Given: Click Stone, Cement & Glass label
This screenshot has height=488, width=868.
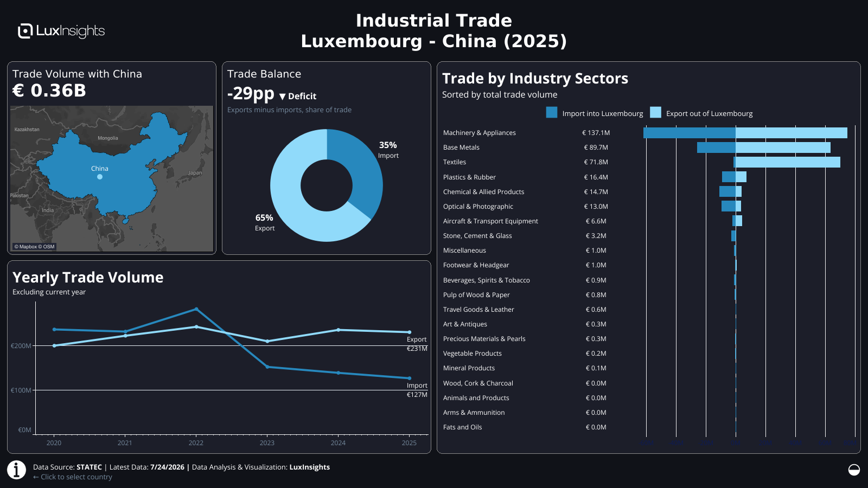Looking at the screenshot, I should pyautogui.click(x=477, y=236).
